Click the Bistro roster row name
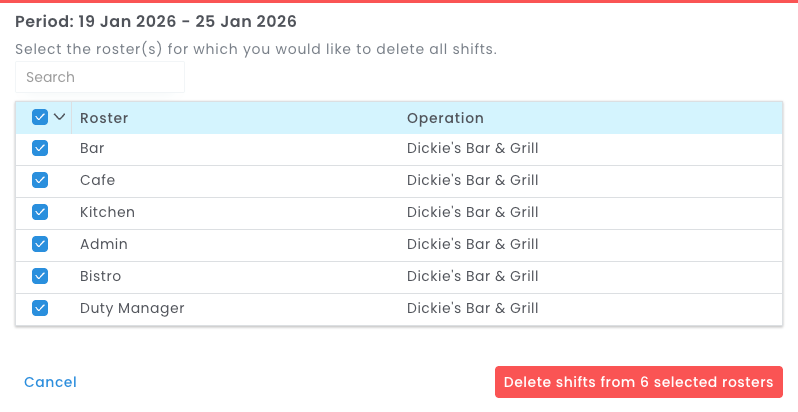The image size is (798, 412). pos(100,276)
